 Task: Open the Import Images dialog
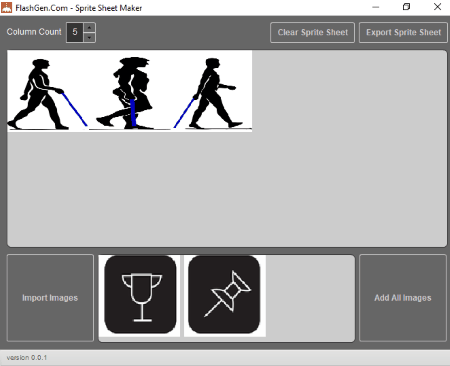50,298
